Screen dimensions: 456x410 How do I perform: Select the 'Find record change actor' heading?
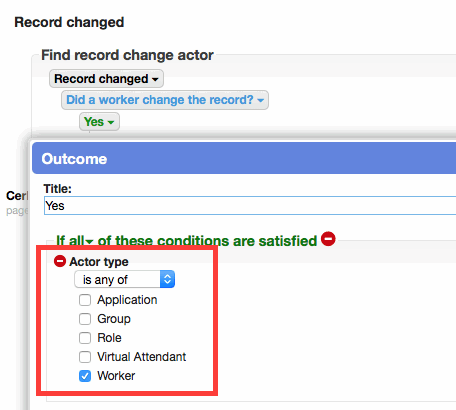point(127,55)
